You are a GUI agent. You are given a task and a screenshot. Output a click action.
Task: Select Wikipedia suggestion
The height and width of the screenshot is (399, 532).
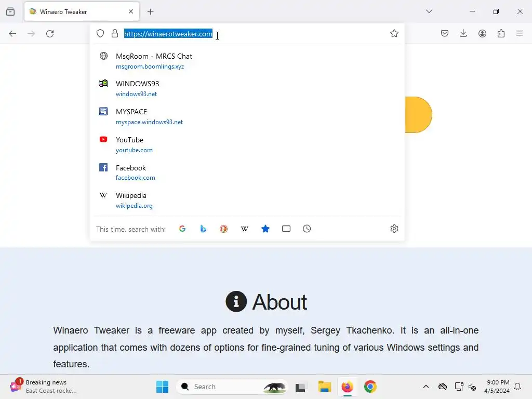247,201
